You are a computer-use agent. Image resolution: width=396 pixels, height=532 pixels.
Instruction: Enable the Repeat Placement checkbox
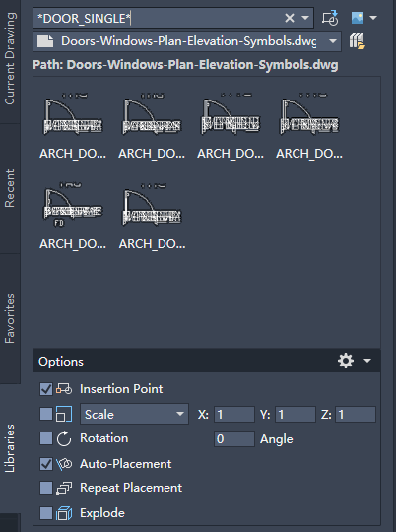click(x=46, y=488)
